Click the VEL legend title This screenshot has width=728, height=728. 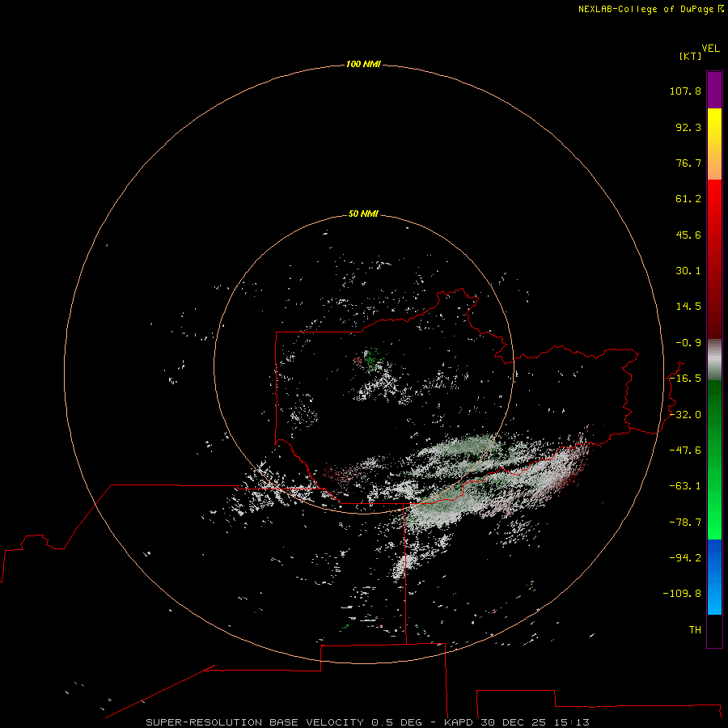[x=711, y=49]
